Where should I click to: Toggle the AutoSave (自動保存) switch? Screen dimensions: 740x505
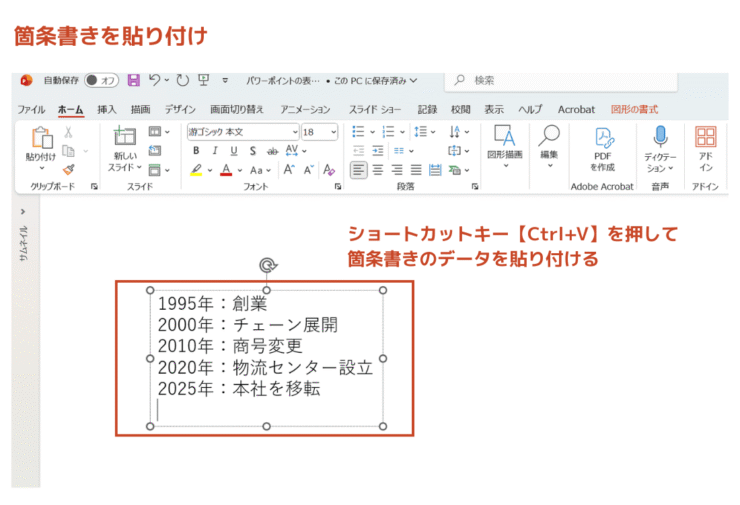pyautogui.click(x=101, y=80)
